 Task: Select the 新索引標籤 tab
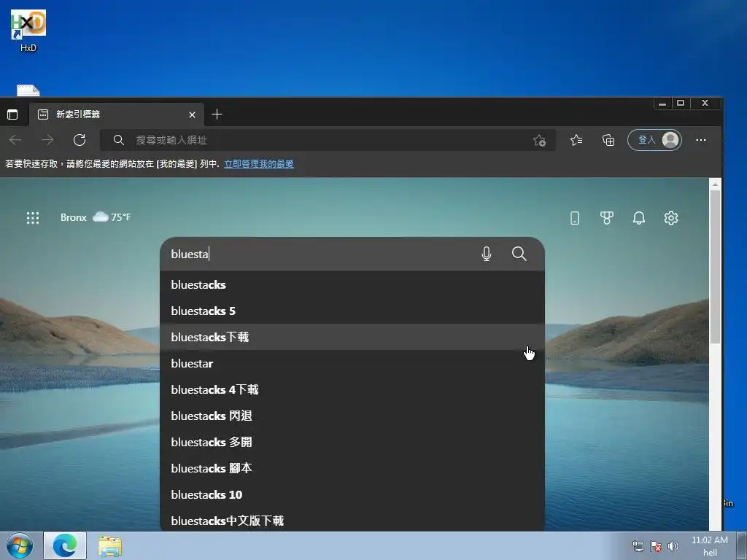pos(116,114)
